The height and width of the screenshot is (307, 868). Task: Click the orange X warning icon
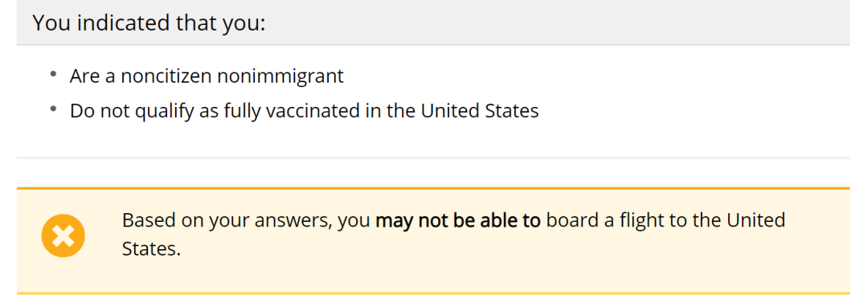point(63,235)
